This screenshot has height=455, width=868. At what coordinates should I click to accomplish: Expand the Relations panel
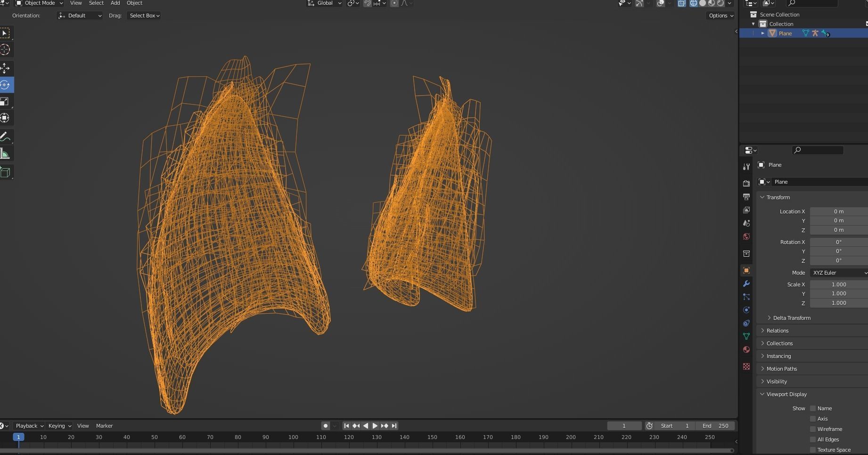pos(777,331)
